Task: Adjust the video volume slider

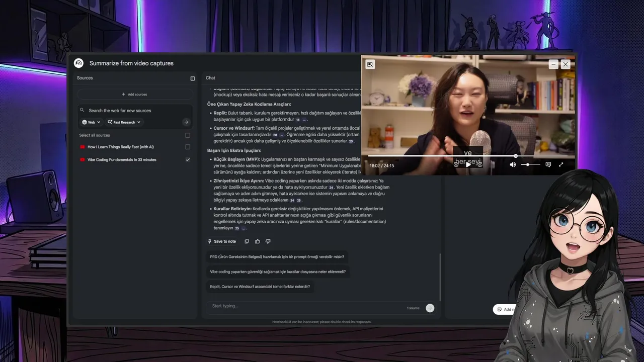Action: [530, 164]
